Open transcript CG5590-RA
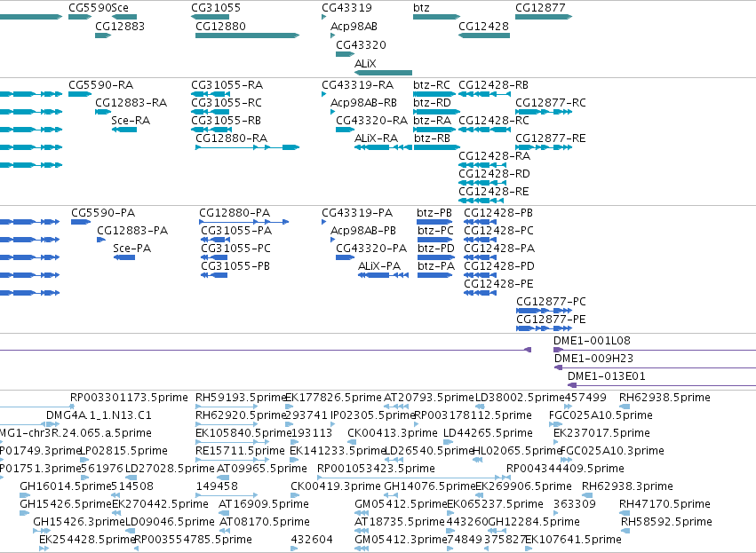This screenshot has width=756, height=553. click(x=100, y=85)
